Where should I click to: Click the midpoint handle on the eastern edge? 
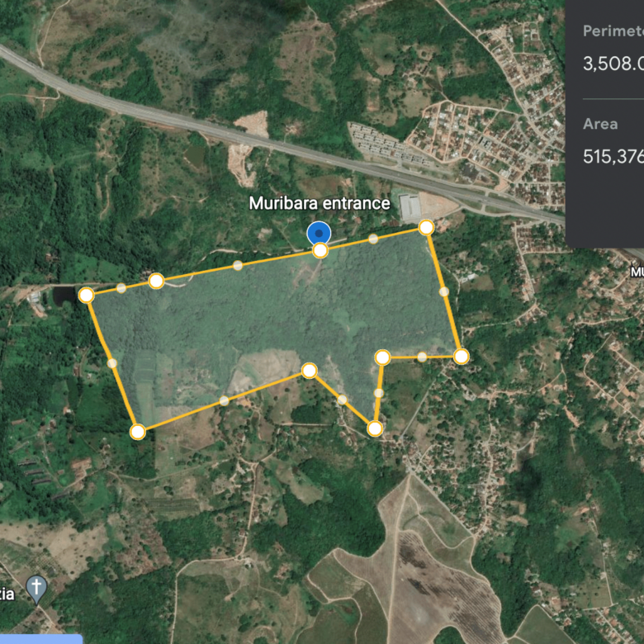[x=444, y=291]
